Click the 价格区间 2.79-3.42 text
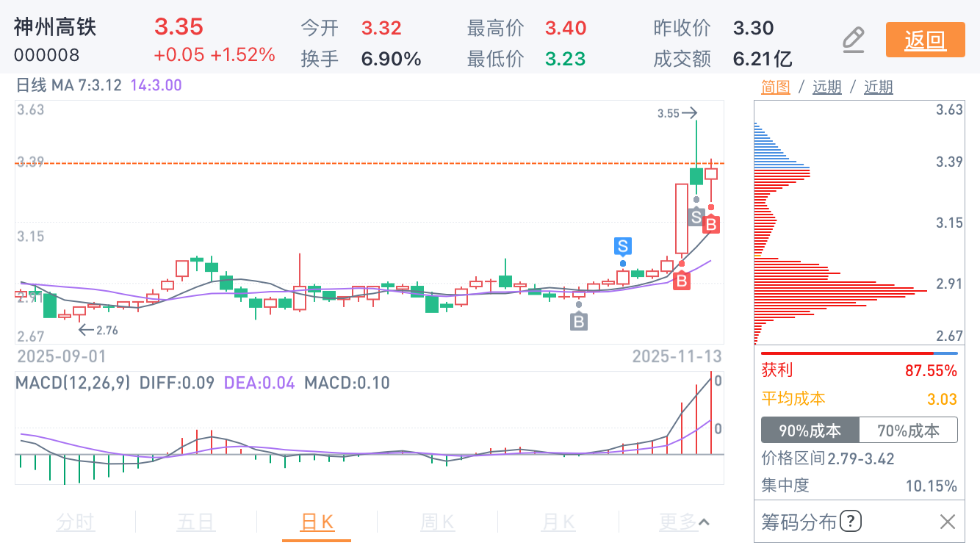980x551 pixels. (828, 458)
